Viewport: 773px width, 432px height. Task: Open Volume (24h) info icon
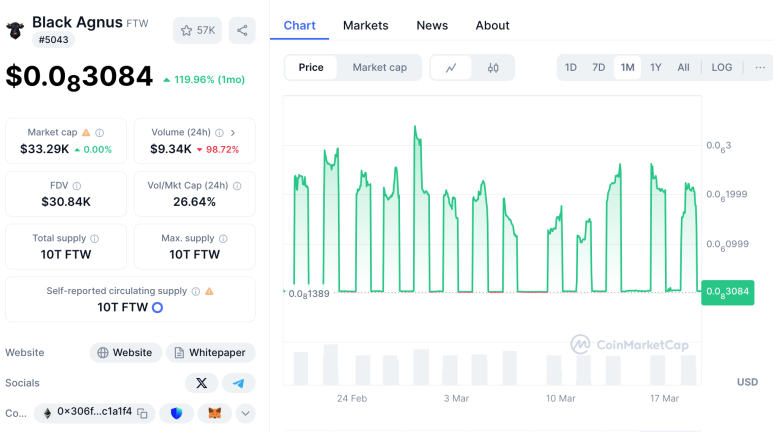point(219,133)
